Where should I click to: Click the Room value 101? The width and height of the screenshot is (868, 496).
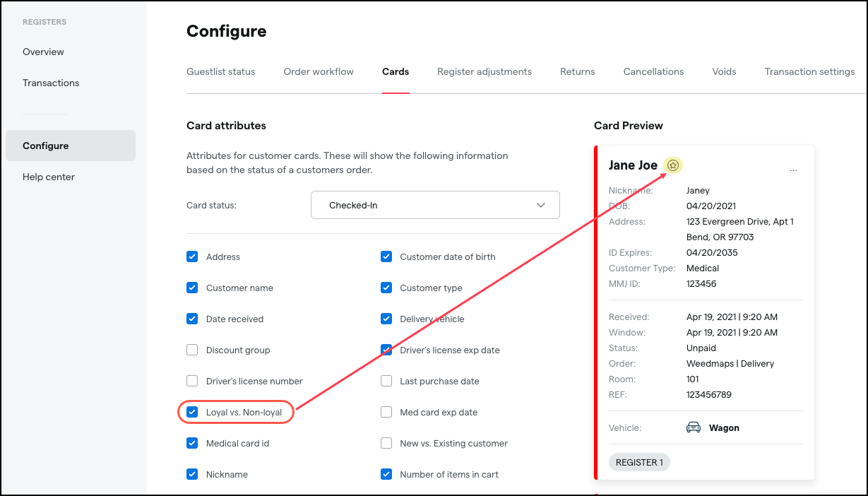point(693,379)
